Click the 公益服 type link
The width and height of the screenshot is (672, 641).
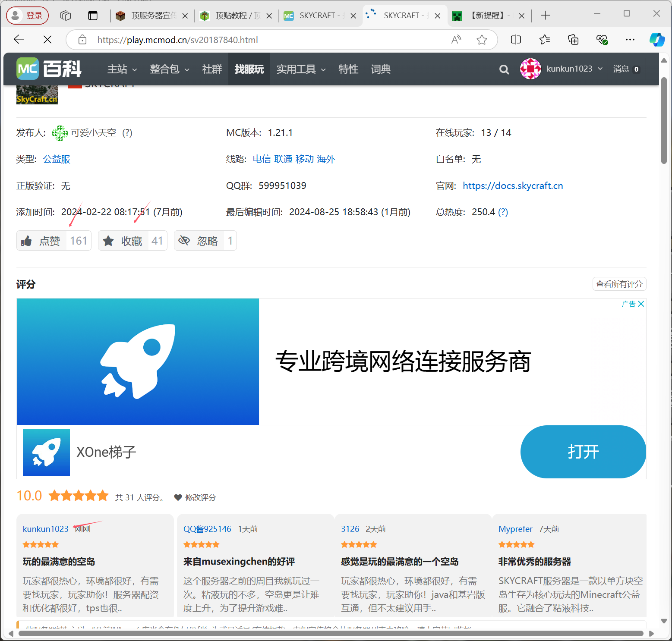click(57, 159)
